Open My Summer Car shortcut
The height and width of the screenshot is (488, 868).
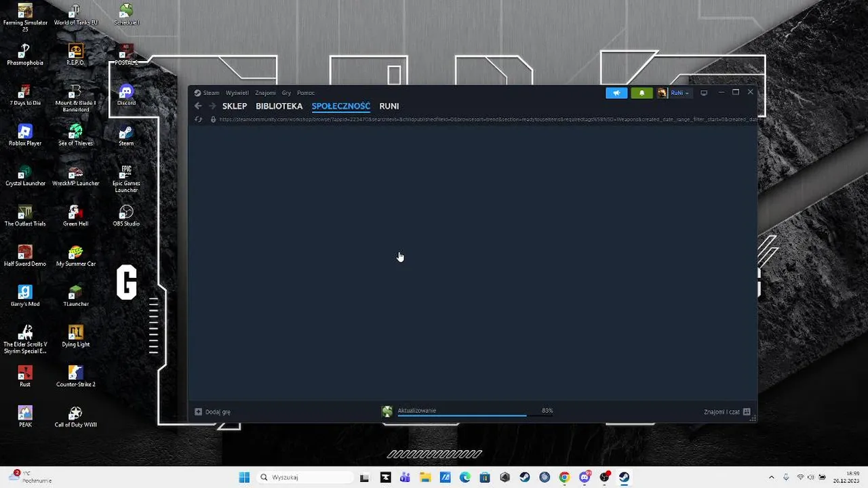(x=76, y=256)
